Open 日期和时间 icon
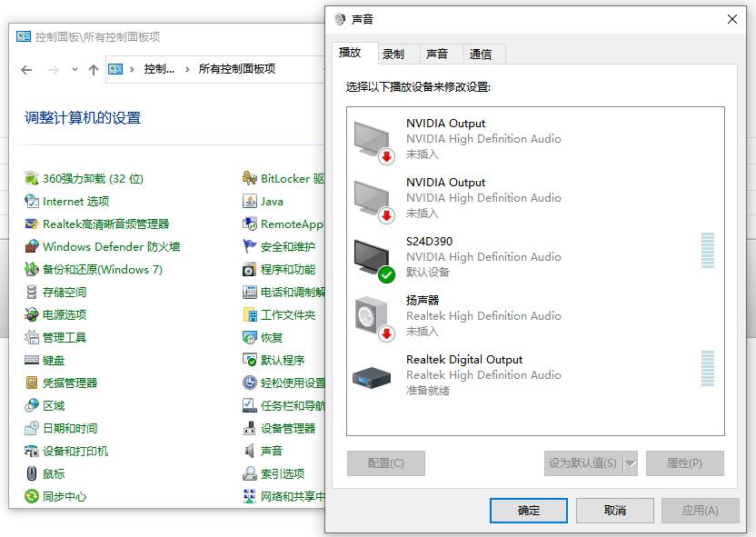This screenshot has height=537, width=756. (31, 428)
